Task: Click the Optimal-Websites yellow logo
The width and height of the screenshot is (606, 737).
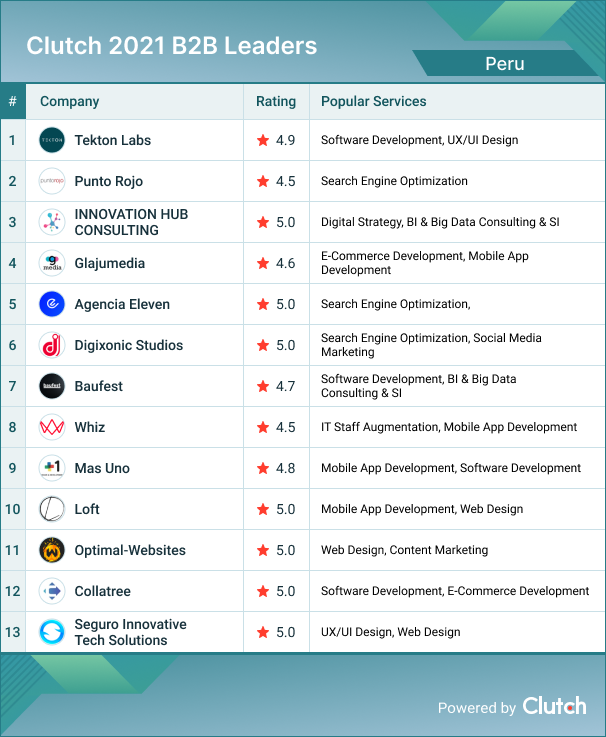Action: coord(52,550)
